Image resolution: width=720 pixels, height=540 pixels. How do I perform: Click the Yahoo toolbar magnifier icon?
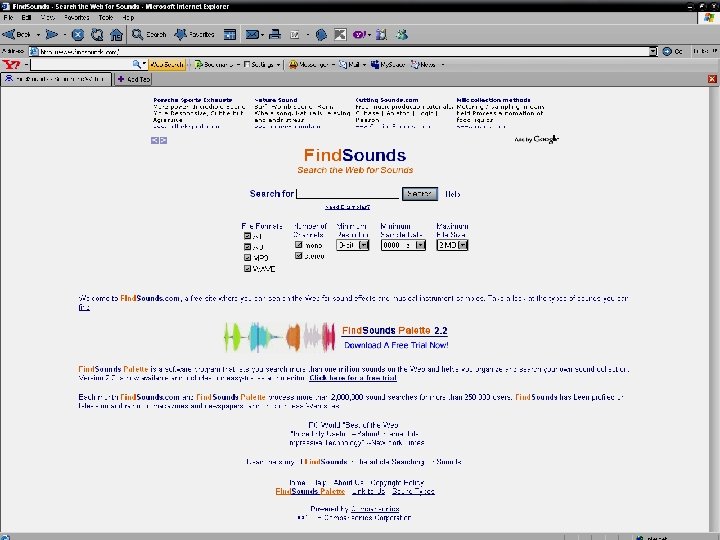click(x=136, y=64)
